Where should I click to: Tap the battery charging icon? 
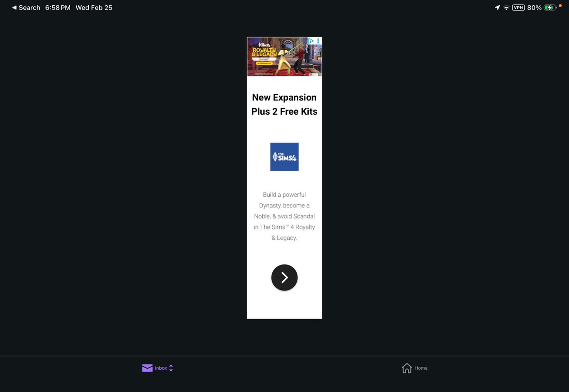(551, 8)
